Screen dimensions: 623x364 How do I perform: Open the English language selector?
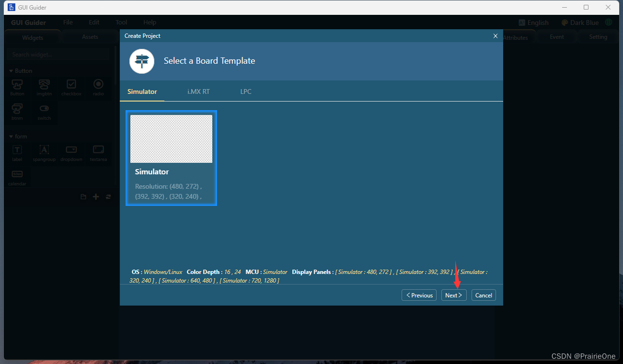point(533,23)
